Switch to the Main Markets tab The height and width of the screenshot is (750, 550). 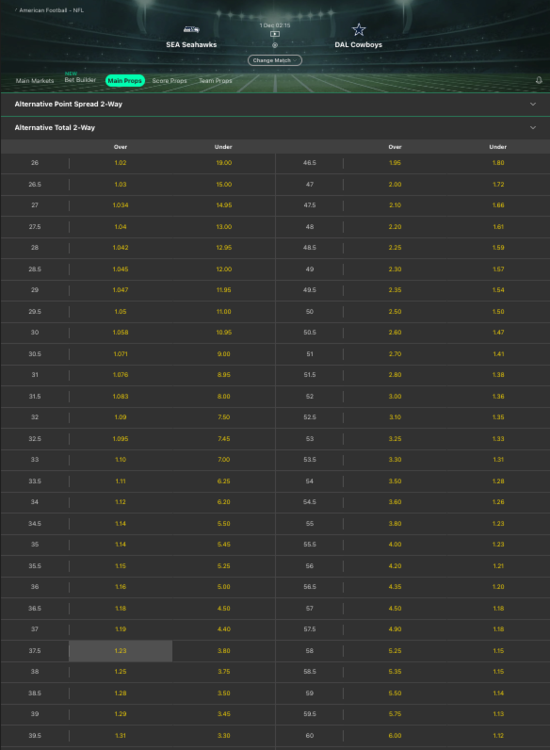(35, 81)
